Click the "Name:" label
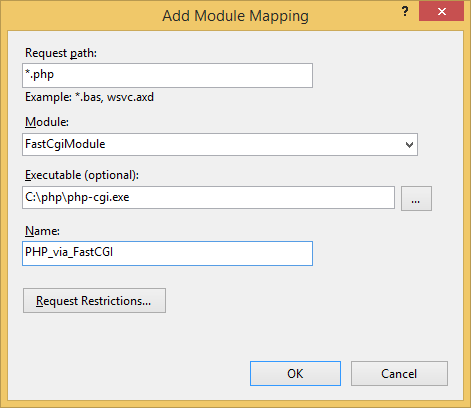Screen dimensions: 471x408 [x=42, y=231]
